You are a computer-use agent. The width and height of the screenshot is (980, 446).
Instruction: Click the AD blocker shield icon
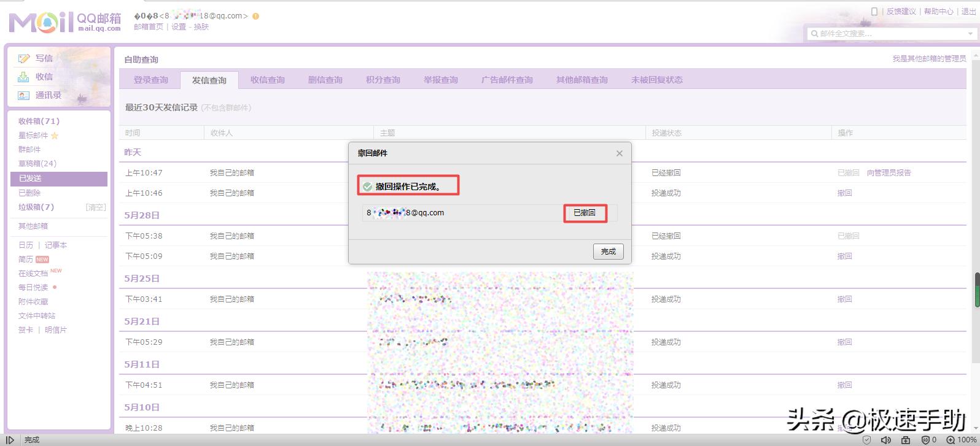pyautogui.click(x=925, y=440)
